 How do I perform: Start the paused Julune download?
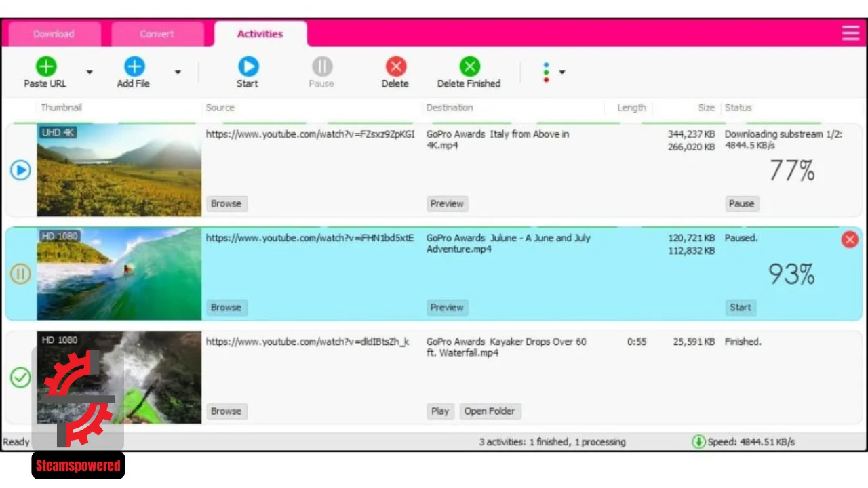tap(741, 307)
